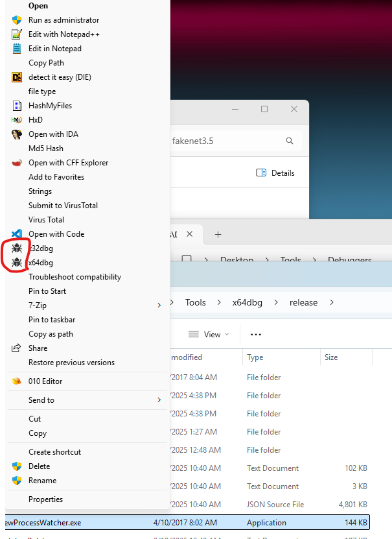
Task: Expand the 7-Zip submenu arrow
Action: (x=159, y=305)
